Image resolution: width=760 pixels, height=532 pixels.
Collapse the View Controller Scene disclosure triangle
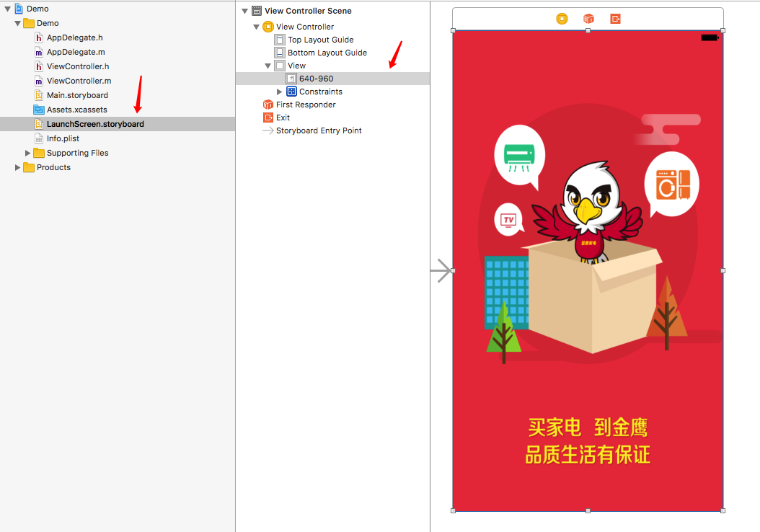244,11
